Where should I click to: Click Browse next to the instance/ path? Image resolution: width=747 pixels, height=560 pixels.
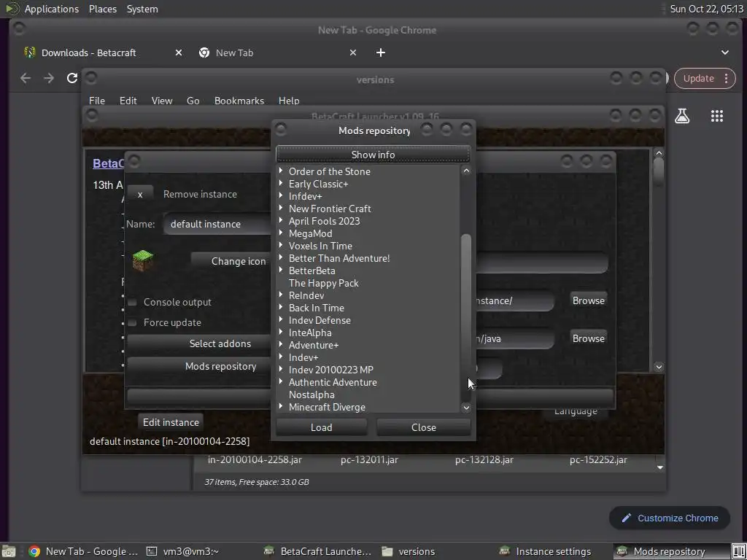click(x=589, y=300)
